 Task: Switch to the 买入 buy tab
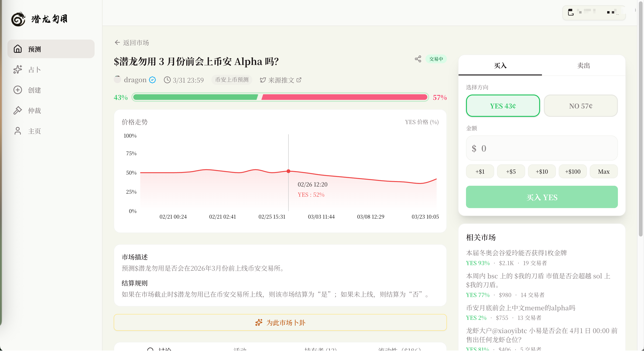click(500, 65)
